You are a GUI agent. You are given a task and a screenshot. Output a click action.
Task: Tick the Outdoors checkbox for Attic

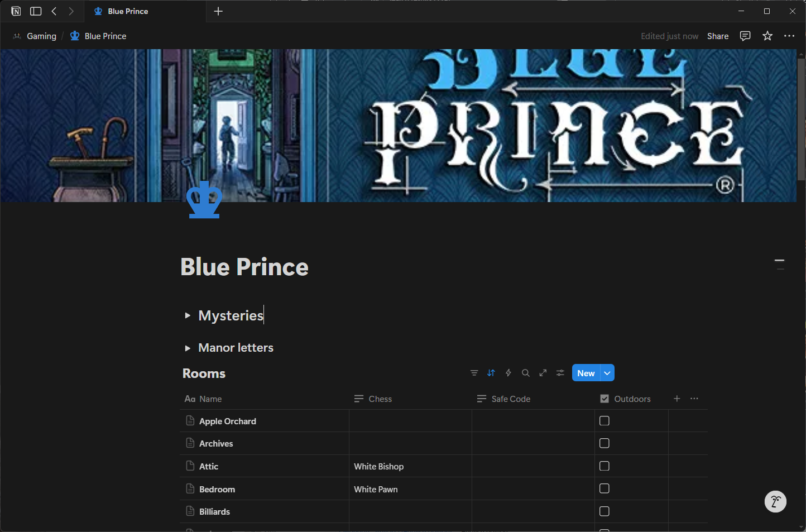(x=604, y=466)
